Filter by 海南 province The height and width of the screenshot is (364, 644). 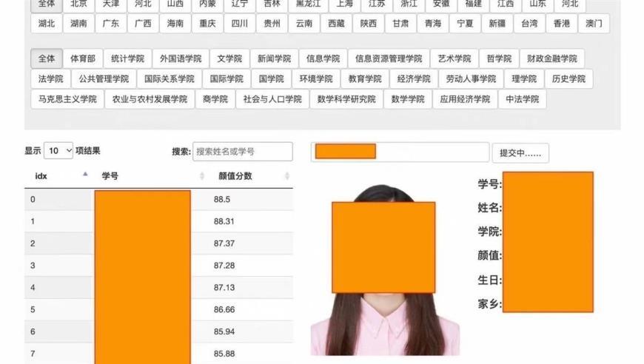pos(175,24)
